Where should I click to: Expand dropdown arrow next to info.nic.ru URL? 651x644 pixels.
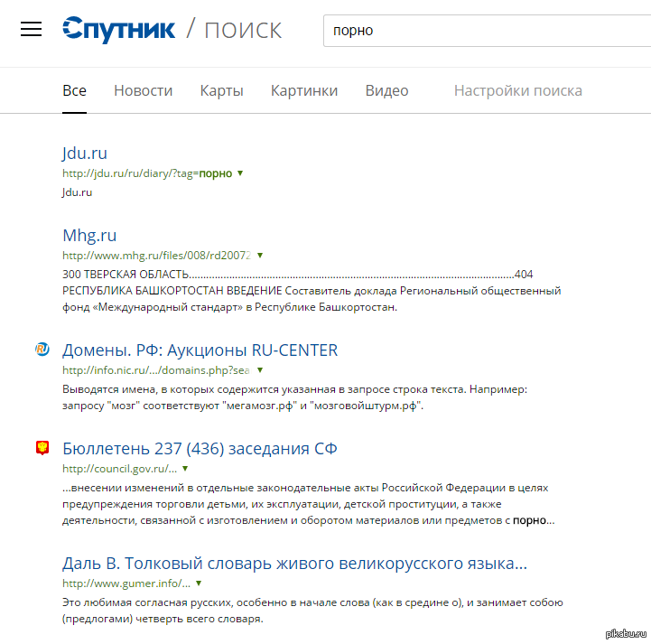coord(260,370)
